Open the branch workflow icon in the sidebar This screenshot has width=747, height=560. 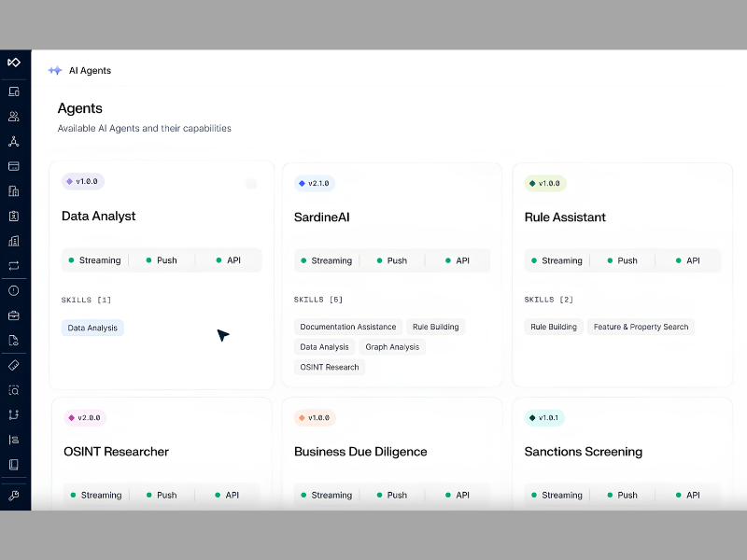click(14, 414)
